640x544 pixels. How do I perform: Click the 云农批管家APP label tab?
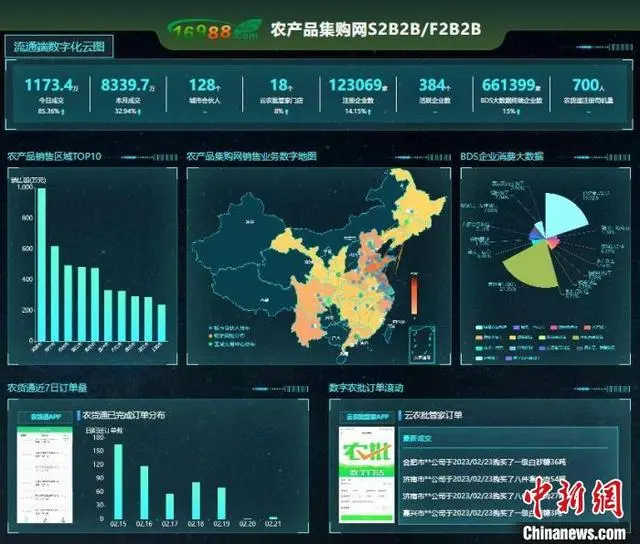coord(367,416)
